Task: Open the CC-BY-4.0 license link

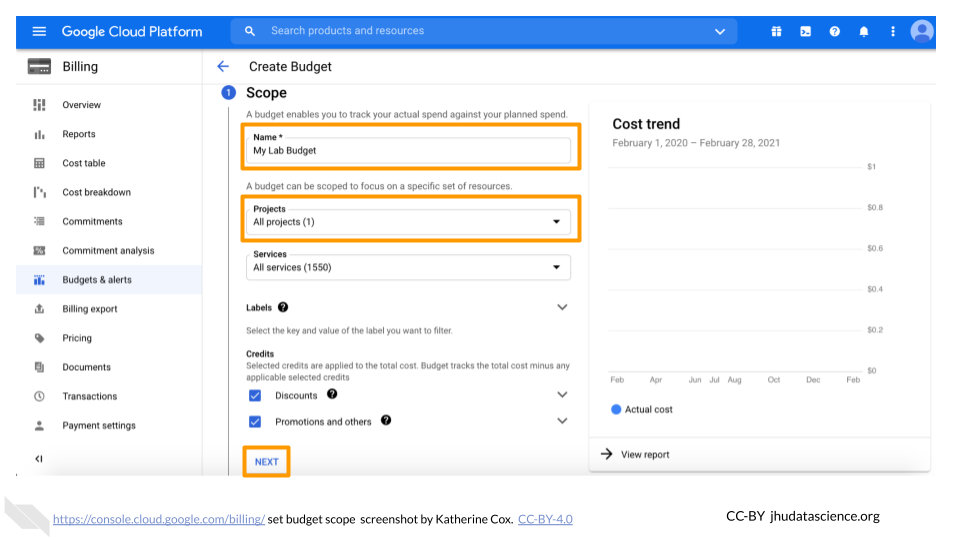Action: pyautogui.click(x=545, y=519)
